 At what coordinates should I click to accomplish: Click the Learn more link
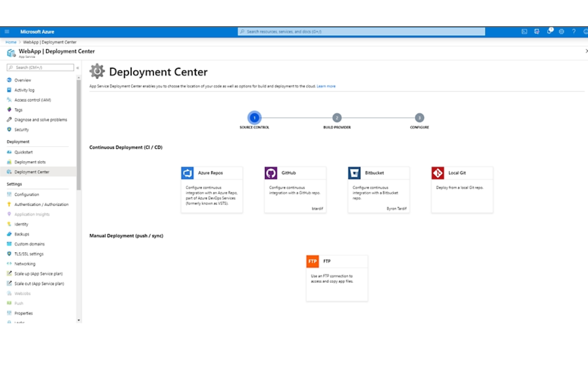(326, 86)
